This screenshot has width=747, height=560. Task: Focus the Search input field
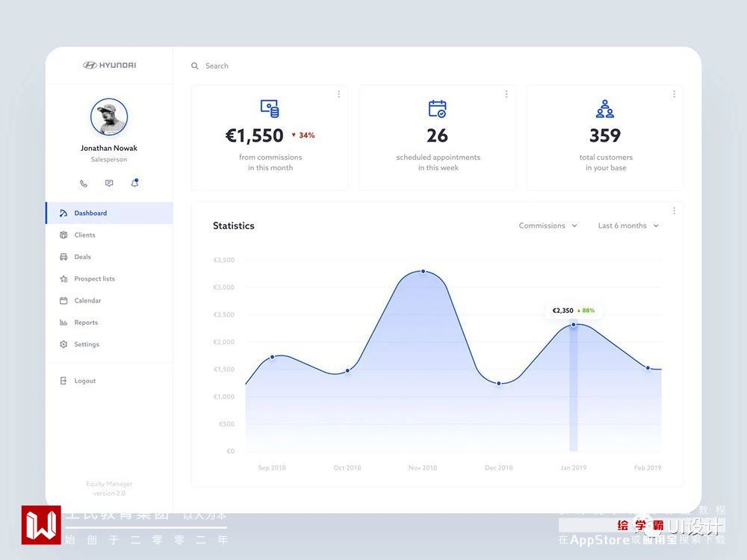(x=217, y=66)
